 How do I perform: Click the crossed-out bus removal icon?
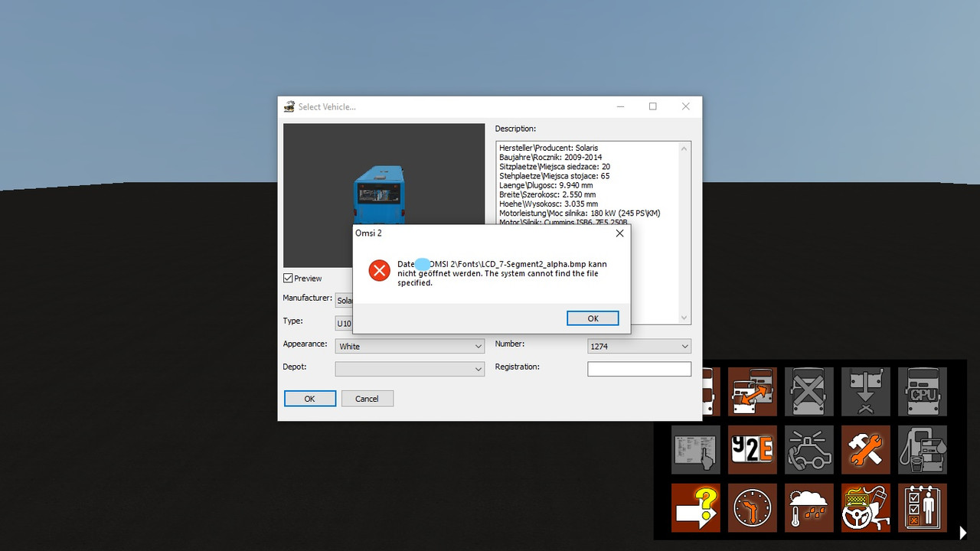(x=809, y=392)
